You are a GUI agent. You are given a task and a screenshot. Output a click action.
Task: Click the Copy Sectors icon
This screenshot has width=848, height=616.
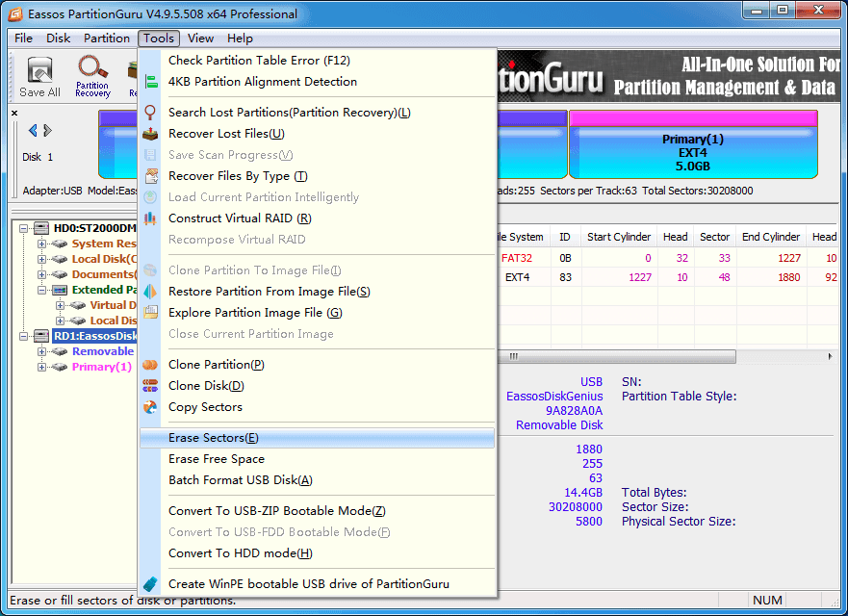(x=150, y=407)
